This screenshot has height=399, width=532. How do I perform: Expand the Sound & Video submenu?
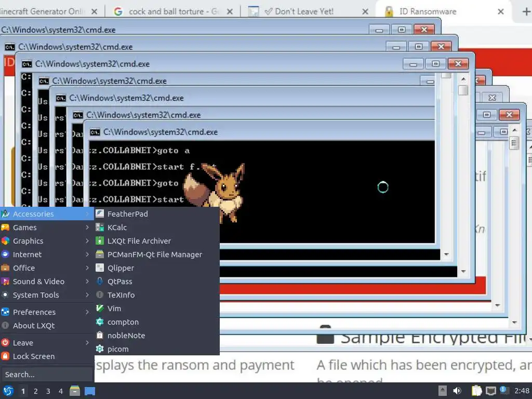coord(47,282)
